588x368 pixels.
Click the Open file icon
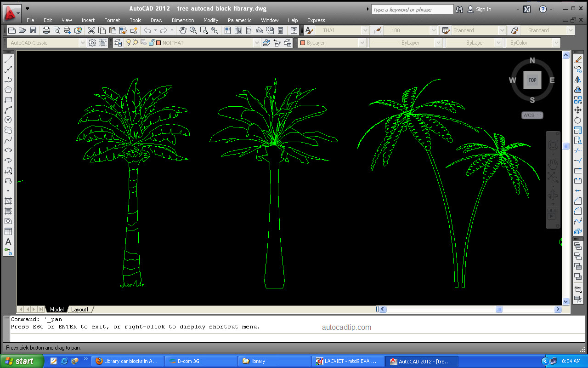tap(23, 30)
